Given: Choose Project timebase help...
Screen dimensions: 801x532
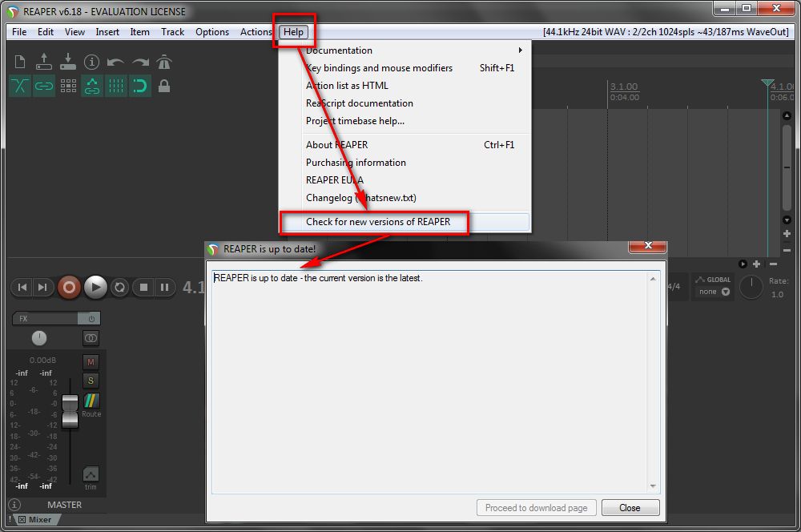Looking at the screenshot, I should [405, 121].
